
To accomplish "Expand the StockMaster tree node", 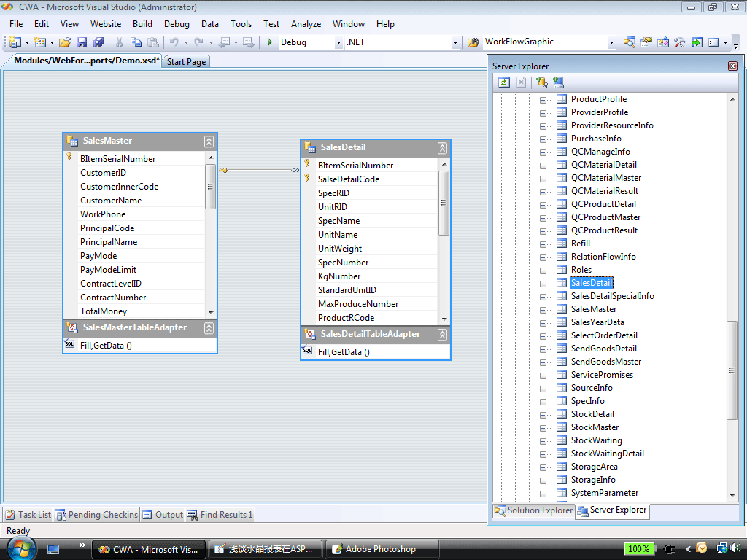I will 543,428.
